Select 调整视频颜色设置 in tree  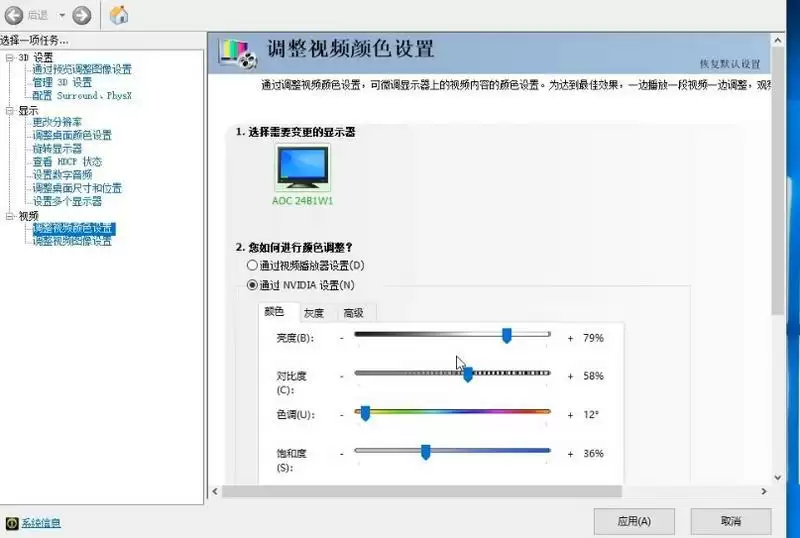coord(73,229)
